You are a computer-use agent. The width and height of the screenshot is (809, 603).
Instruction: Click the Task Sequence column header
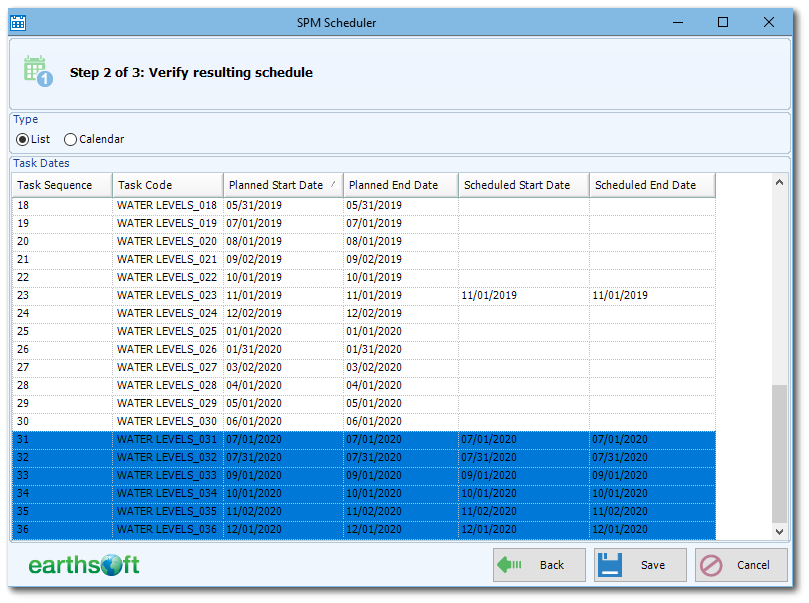(55, 184)
